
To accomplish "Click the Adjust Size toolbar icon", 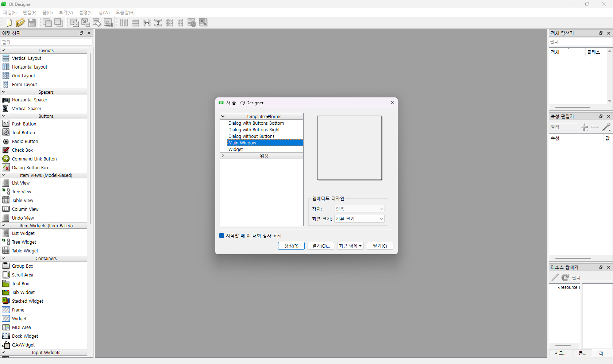I will (x=203, y=23).
